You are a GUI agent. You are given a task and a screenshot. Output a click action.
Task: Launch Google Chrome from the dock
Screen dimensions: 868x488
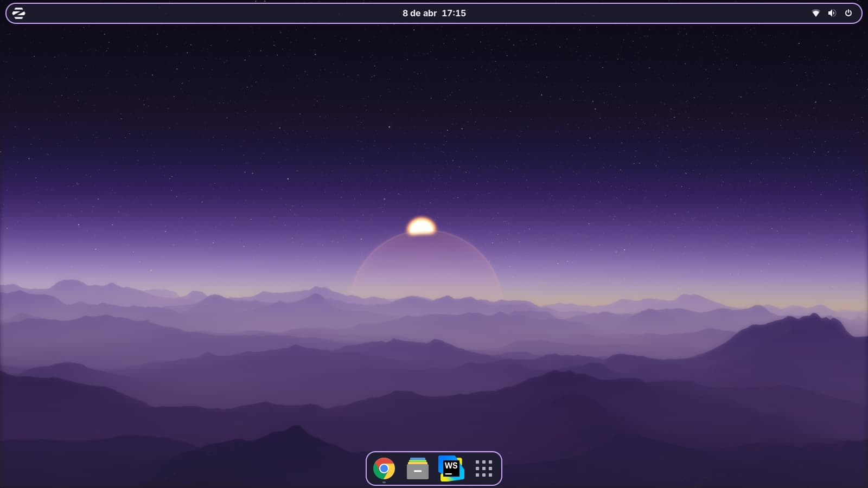pos(384,468)
